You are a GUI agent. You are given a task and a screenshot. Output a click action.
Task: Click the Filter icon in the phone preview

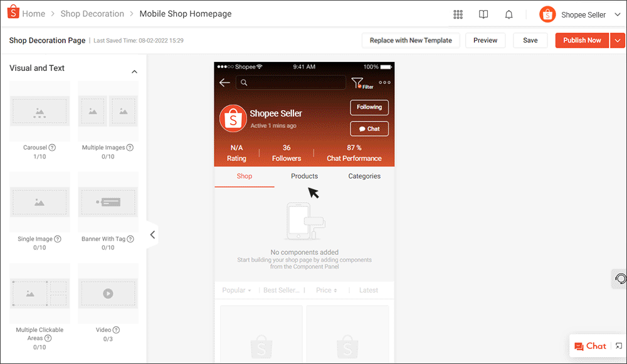[357, 82]
